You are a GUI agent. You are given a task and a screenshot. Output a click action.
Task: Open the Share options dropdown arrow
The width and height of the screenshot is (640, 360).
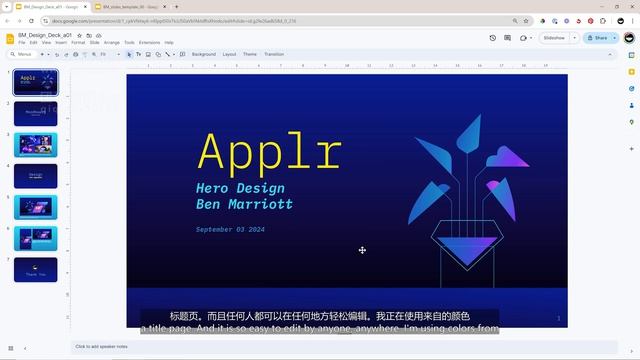coord(615,38)
